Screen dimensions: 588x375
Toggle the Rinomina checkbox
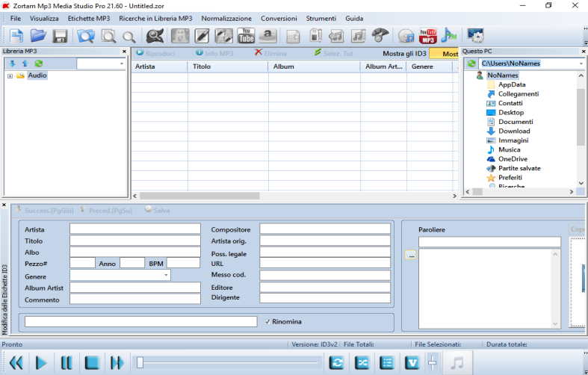(x=267, y=322)
